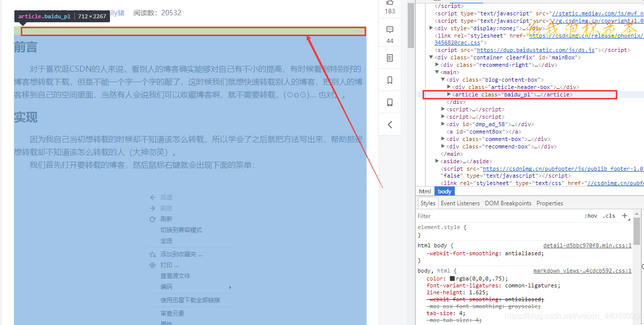644x325 pixels.
Task: Click the 实现 heading in the article
Action: point(26,117)
